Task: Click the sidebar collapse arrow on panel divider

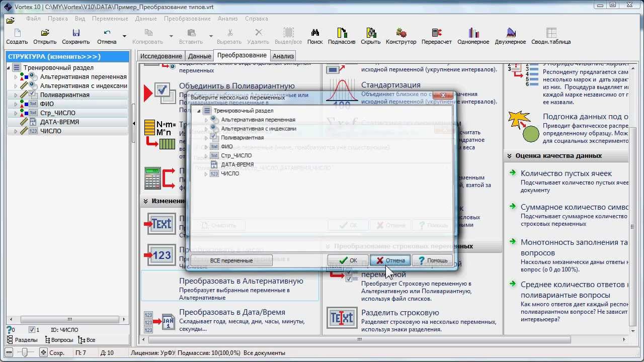Action: tap(134, 124)
